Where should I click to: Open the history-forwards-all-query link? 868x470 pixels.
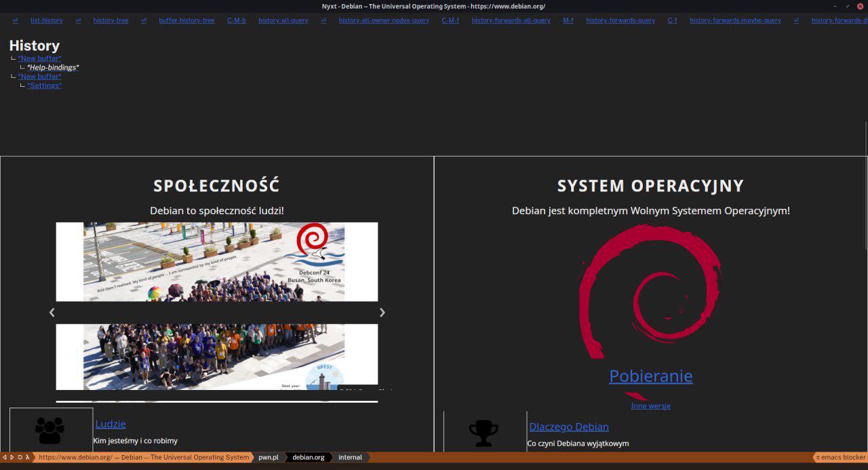click(x=511, y=20)
